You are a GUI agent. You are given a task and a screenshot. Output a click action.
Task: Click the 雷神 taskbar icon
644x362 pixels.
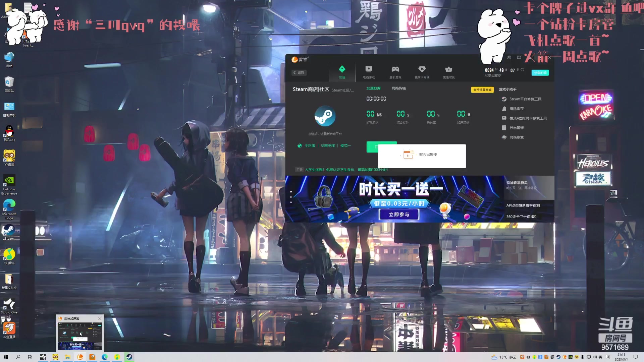click(80, 357)
